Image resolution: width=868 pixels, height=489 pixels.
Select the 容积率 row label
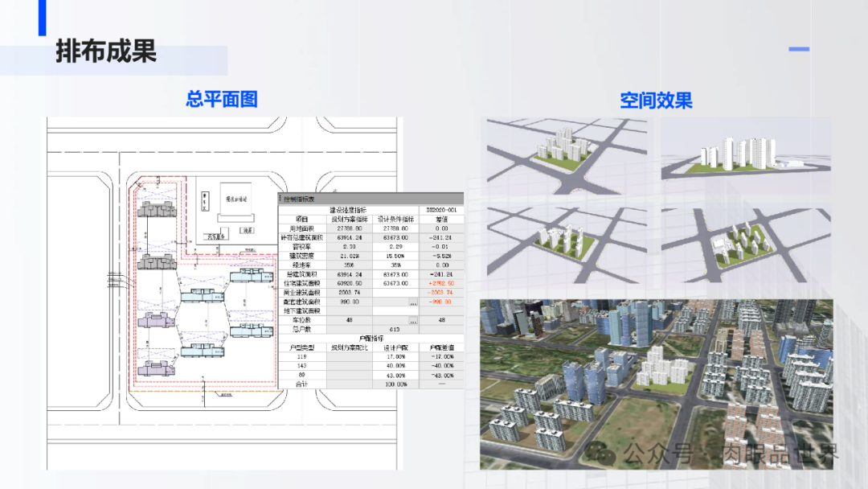point(301,247)
